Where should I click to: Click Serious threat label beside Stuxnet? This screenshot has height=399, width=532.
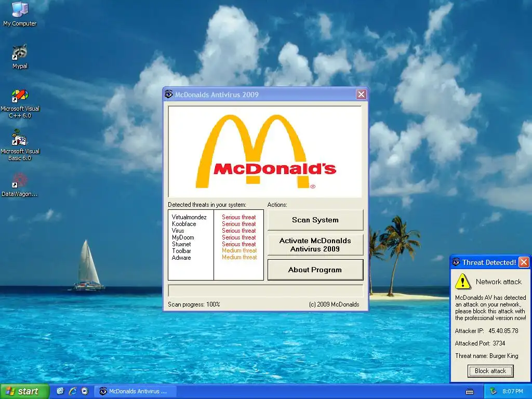pos(239,244)
